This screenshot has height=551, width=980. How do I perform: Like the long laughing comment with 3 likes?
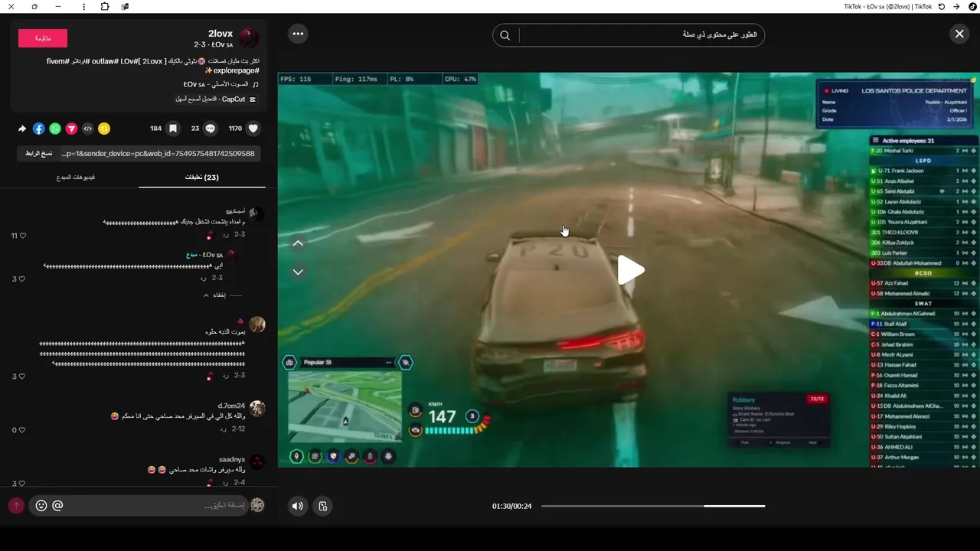tap(22, 377)
